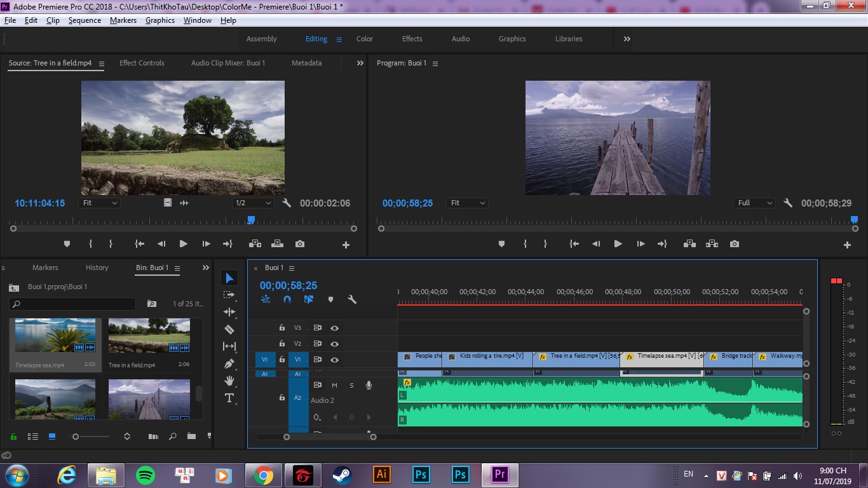Select the Razor tool
This screenshot has width=868, height=488.
229,329
